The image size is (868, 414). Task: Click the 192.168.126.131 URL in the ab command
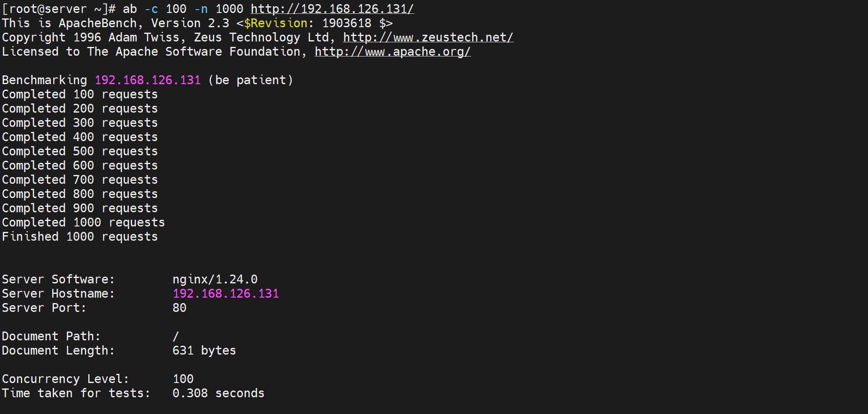pos(332,9)
